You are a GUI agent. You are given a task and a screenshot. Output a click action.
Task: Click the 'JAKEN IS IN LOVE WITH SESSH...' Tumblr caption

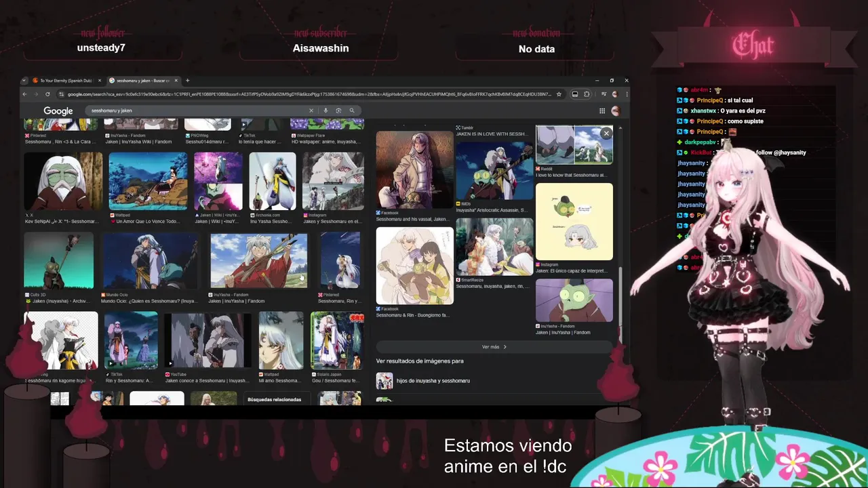click(492, 134)
